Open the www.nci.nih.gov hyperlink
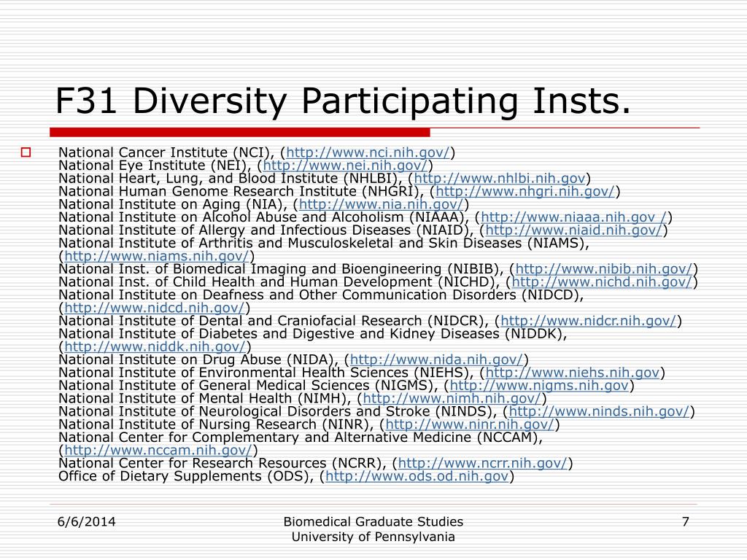The width and height of the screenshot is (747, 560). tap(368, 152)
